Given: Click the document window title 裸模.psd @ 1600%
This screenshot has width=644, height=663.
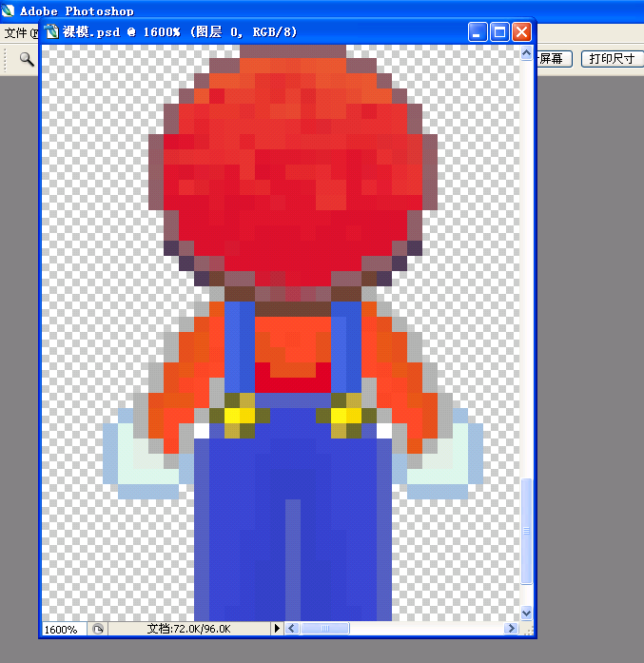Looking at the screenshot, I should point(122,31).
